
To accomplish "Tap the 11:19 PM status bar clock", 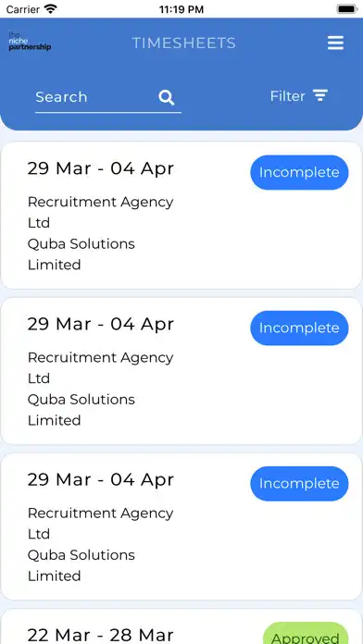I will point(181,9).
